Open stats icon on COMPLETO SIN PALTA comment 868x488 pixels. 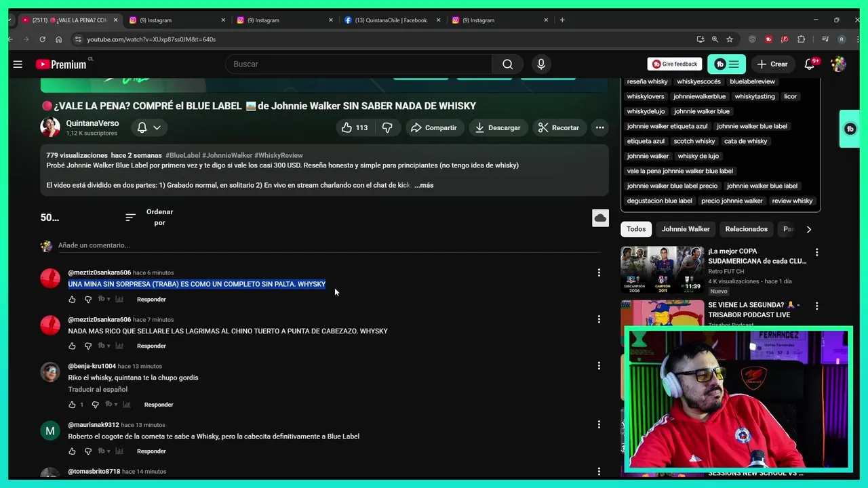pyautogui.click(x=119, y=299)
